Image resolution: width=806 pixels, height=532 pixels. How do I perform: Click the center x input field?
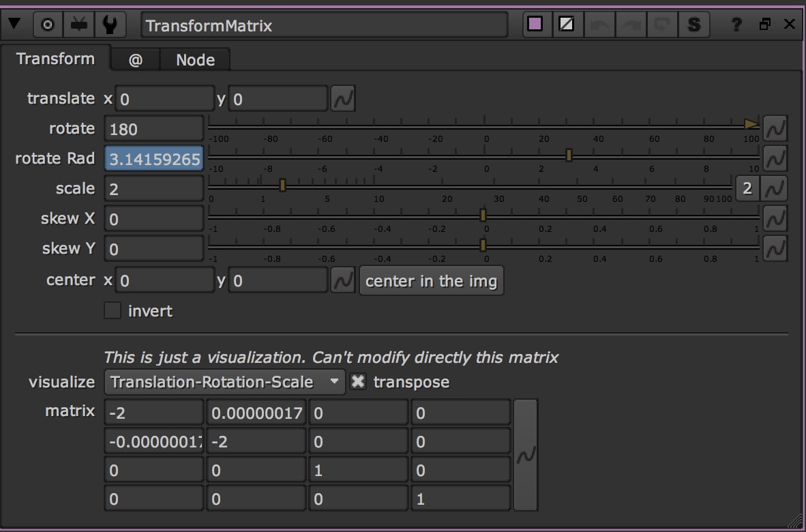click(x=164, y=280)
